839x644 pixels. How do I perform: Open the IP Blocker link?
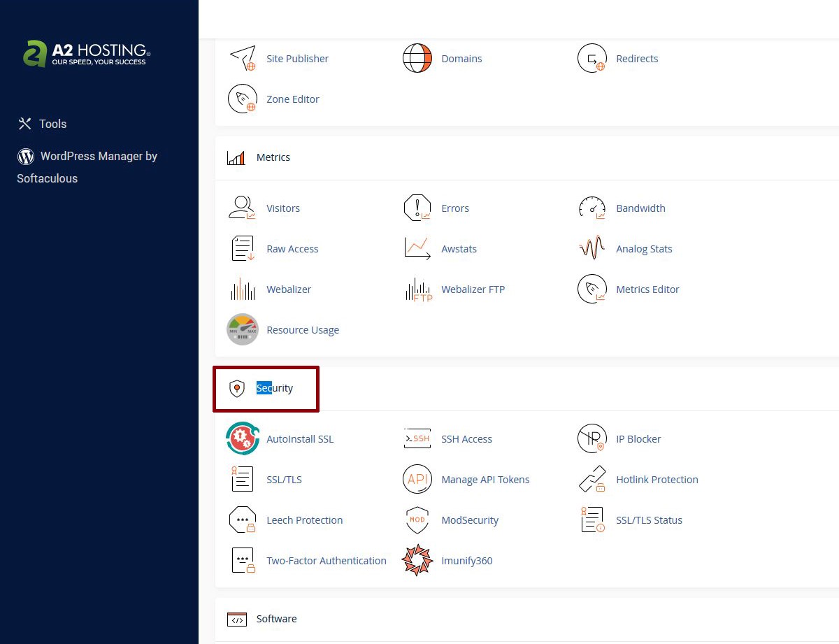coord(639,439)
